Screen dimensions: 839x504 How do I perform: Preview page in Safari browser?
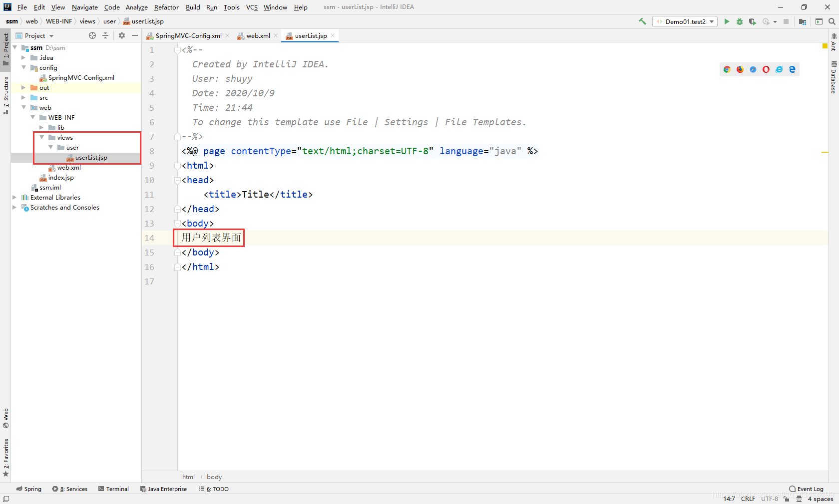[753, 69]
